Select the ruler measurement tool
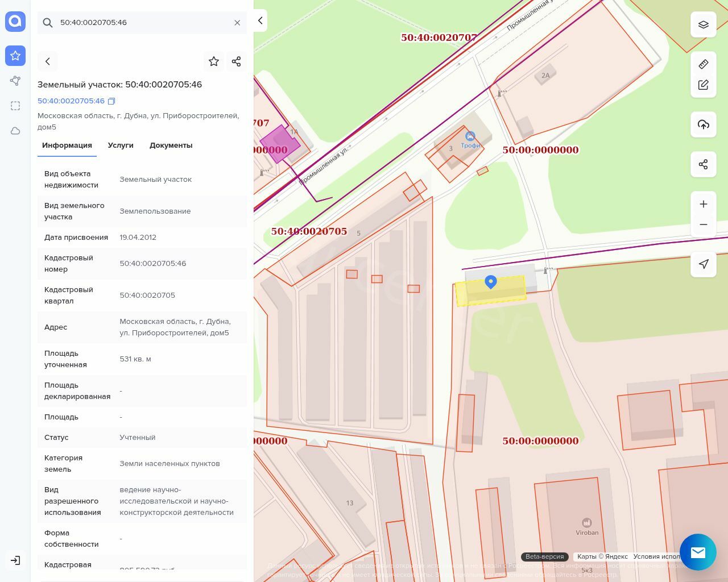The width and height of the screenshot is (728, 582). (x=704, y=64)
